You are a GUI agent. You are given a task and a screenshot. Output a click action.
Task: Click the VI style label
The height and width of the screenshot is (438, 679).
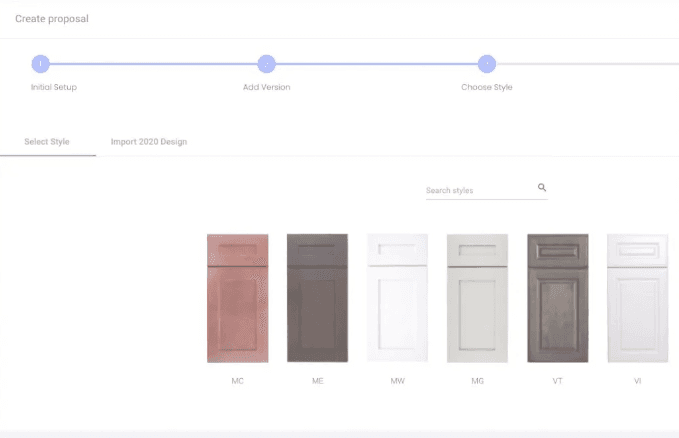(x=637, y=381)
